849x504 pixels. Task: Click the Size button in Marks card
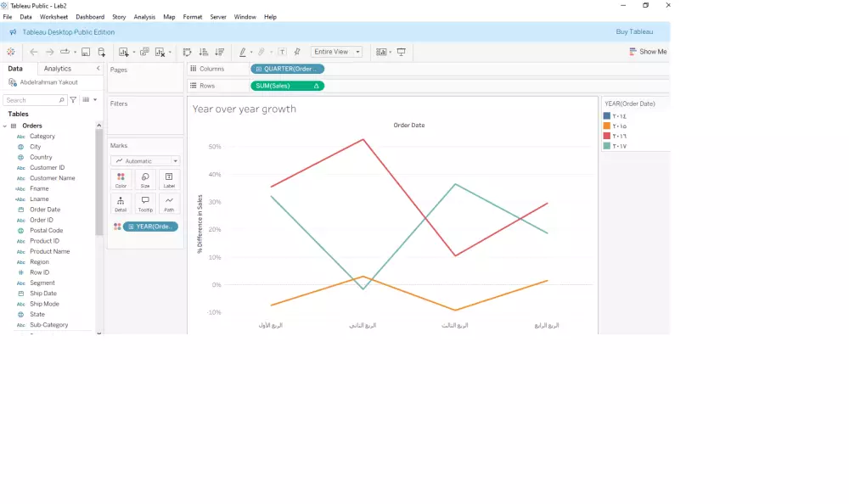point(145,180)
